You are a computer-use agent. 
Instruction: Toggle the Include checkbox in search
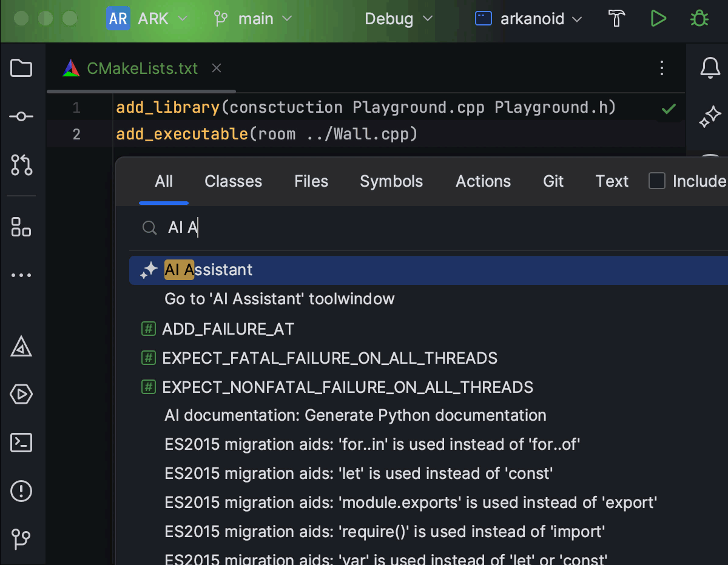[x=657, y=181]
